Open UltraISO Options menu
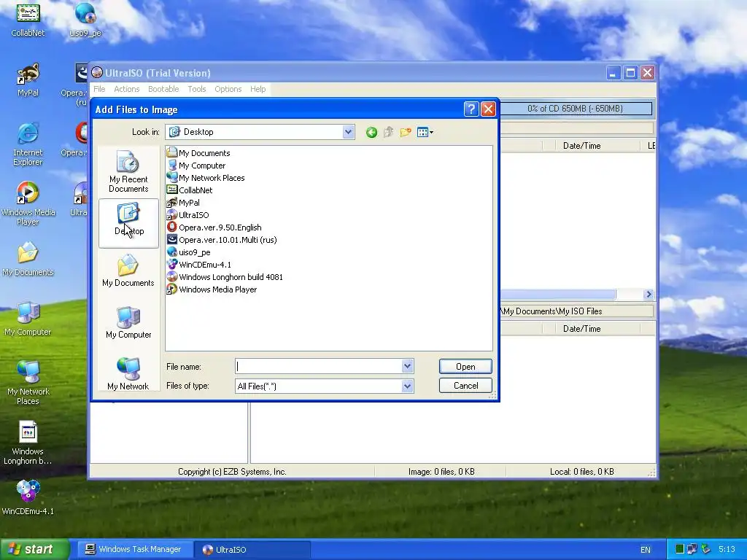Viewport: 747px width, 560px height. click(228, 89)
